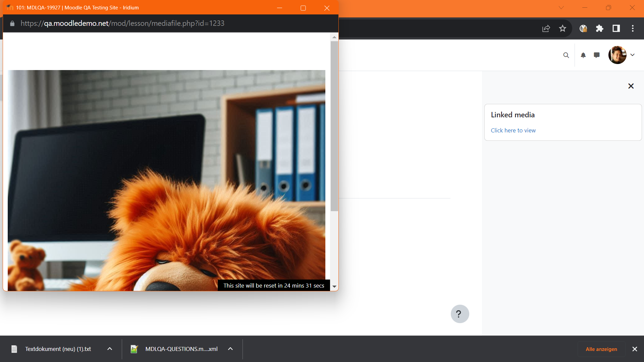This screenshot has height=362, width=644.
Task: Open the help question mark button
Action: pos(460,314)
